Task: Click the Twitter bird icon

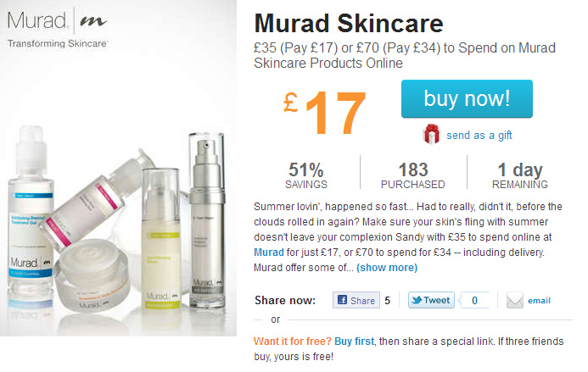Action: pos(417,300)
